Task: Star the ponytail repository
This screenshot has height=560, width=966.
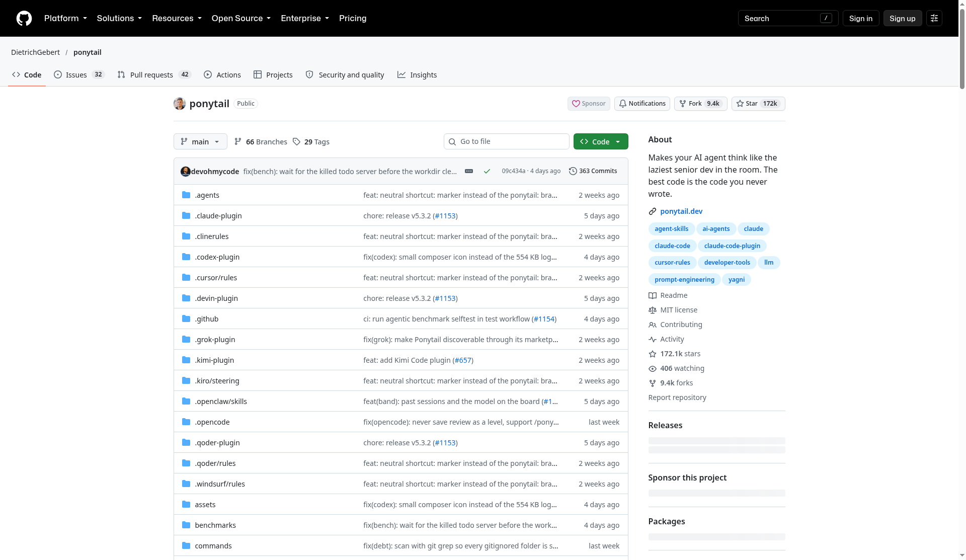Action: pyautogui.click(x=758, y=104)
